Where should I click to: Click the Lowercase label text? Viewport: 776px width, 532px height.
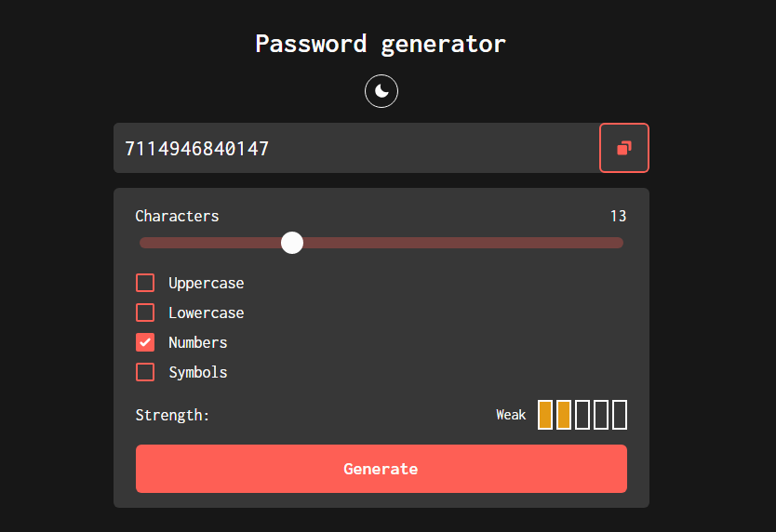pyautogui.click(x=207, y=313)
